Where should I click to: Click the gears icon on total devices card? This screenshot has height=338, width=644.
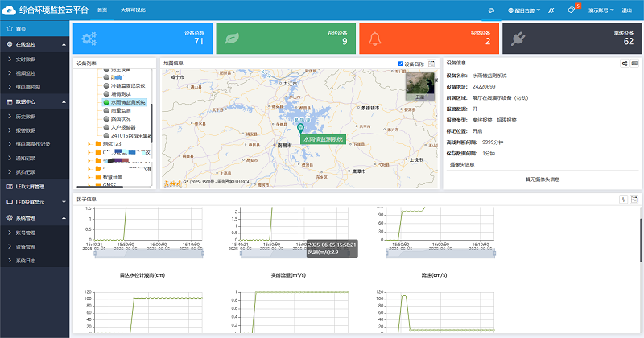point(88,39)
